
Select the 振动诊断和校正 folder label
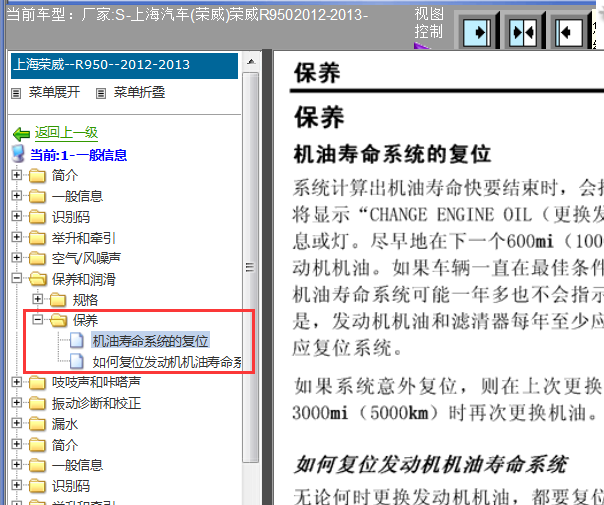[x=97, y=404]
